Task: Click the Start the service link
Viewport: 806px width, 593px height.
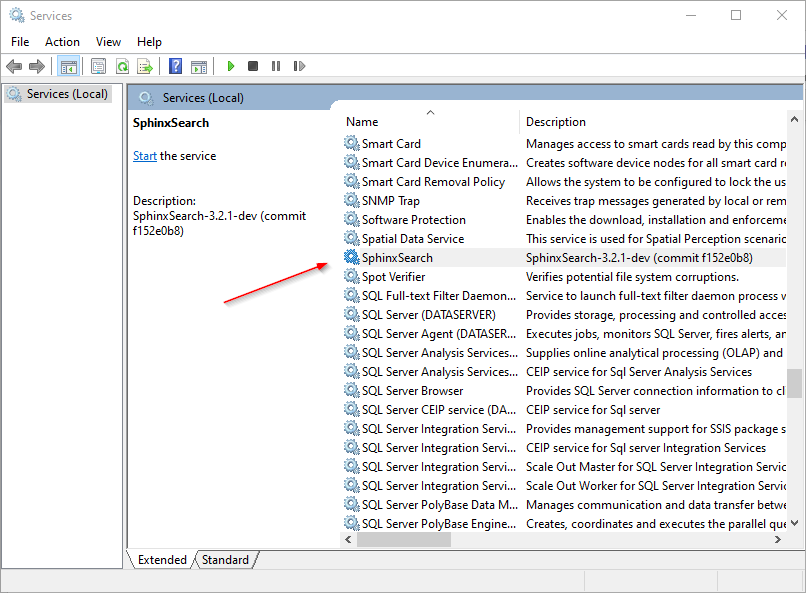Action: tap(144, 156)
